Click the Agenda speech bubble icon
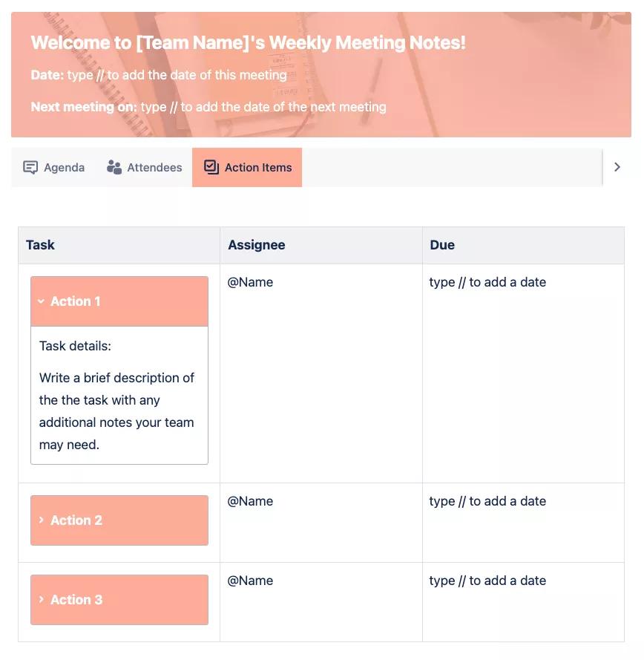The height and width of the screenshot is (660, 644). tap(30, 166)
